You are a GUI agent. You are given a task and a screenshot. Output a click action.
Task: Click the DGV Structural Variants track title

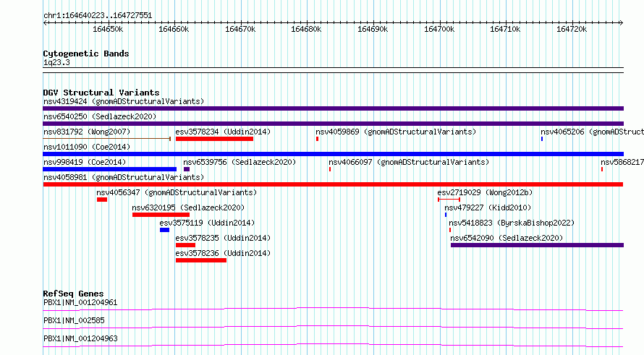101,93
